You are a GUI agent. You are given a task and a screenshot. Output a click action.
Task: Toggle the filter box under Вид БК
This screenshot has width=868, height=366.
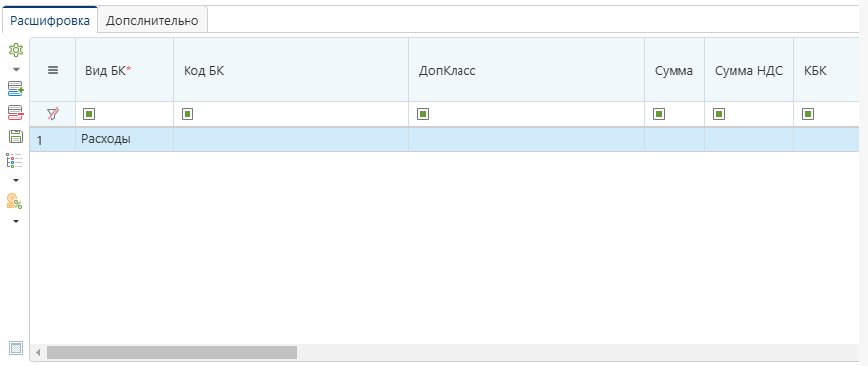(89, 114)
